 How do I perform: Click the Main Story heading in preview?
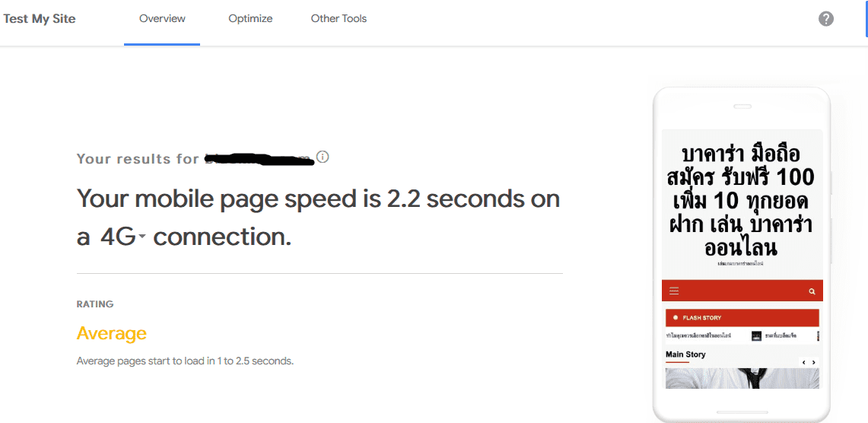685,355
